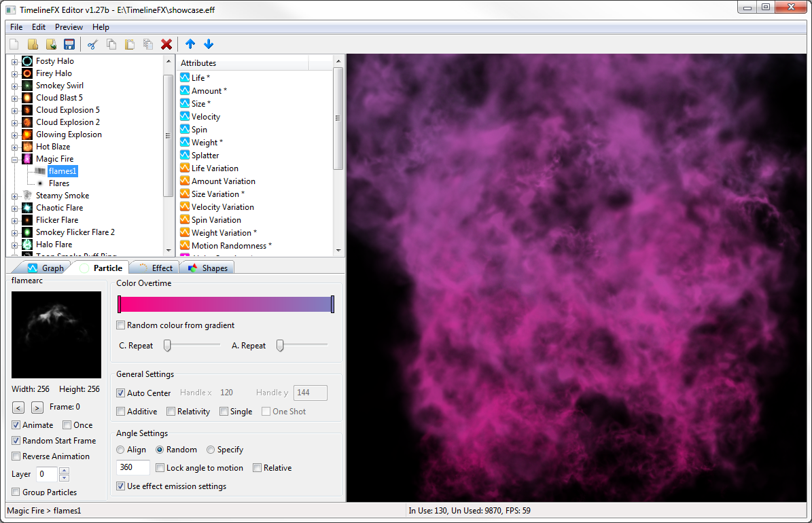
Task: Click the Cut scissors toolbar icon
Action: pyautogui.click(x=93, y=44)
